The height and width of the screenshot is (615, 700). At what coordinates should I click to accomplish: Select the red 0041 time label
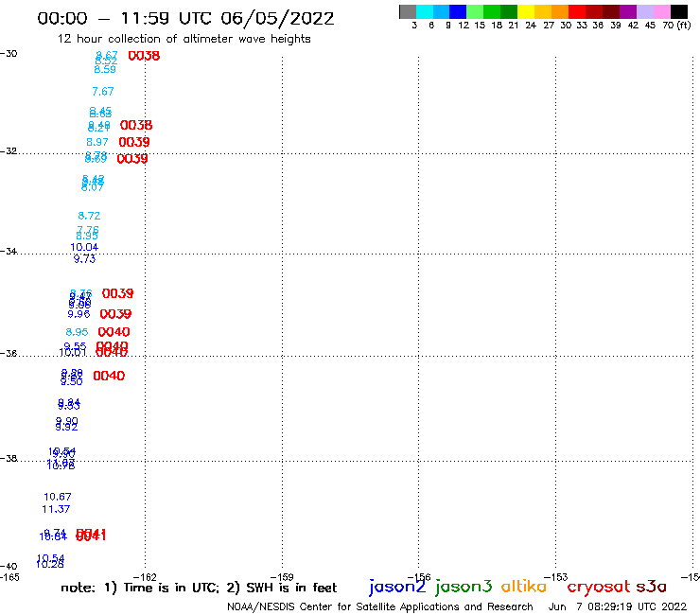pyautogui.click(x=91, y=535)
